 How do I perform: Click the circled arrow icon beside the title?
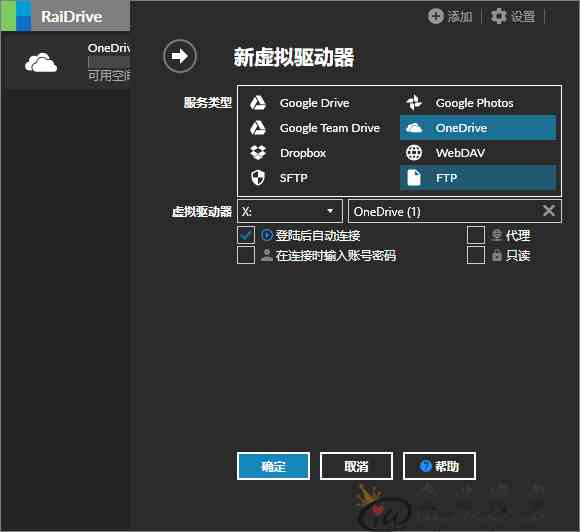(x=180, y=56)
